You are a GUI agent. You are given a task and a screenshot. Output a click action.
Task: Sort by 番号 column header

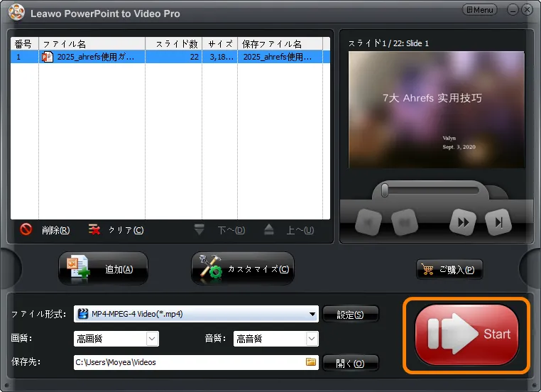click(x=25, y=44)
